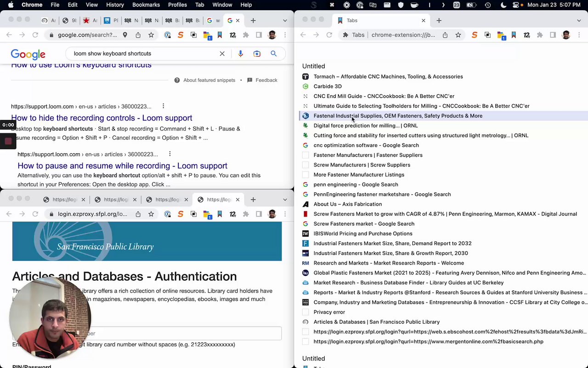The height and width of the screenshot is (368, 588).
Task: Open the File menu
Action: pos(55,5)
